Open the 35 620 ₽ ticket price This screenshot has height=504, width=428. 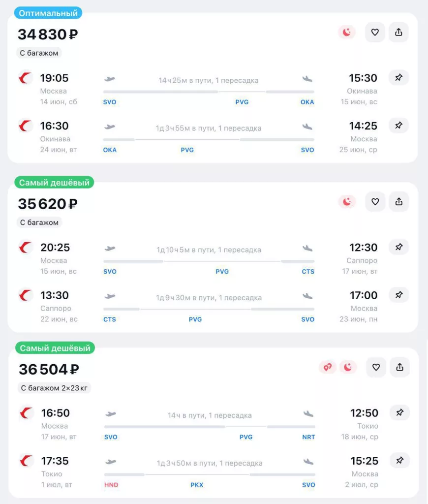tap(48, 204)
